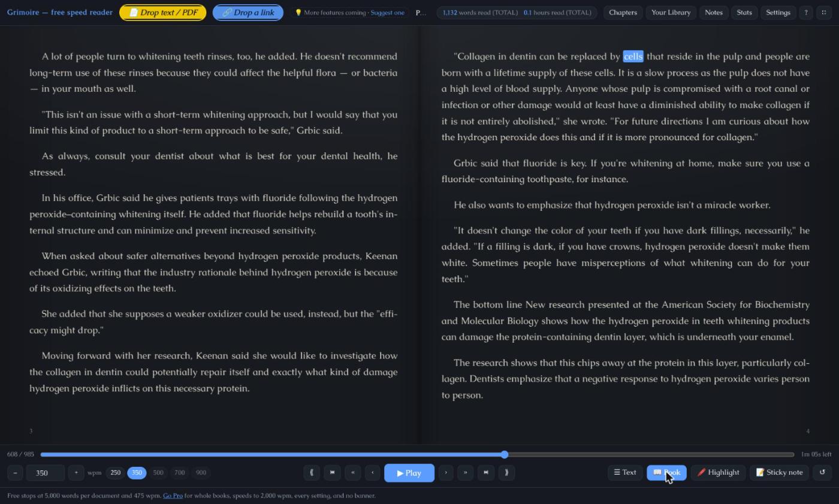Click the wpm value field showing 350

(x=45, y=473)
